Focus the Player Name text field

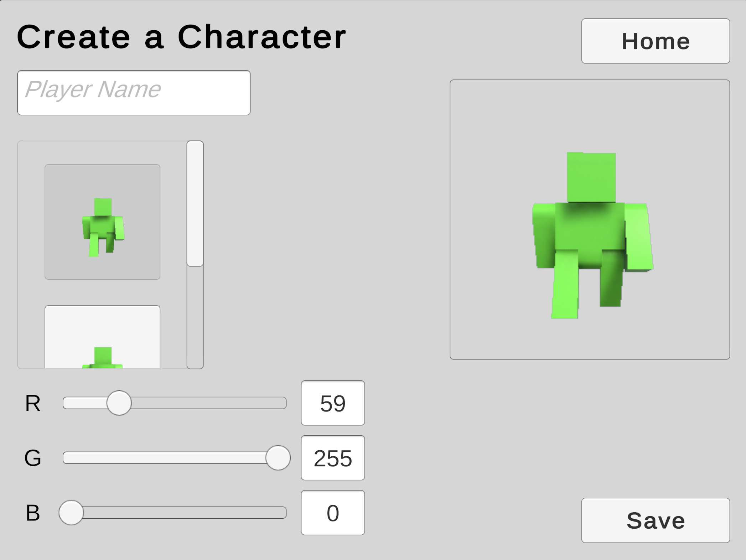[x=134, y=93]
